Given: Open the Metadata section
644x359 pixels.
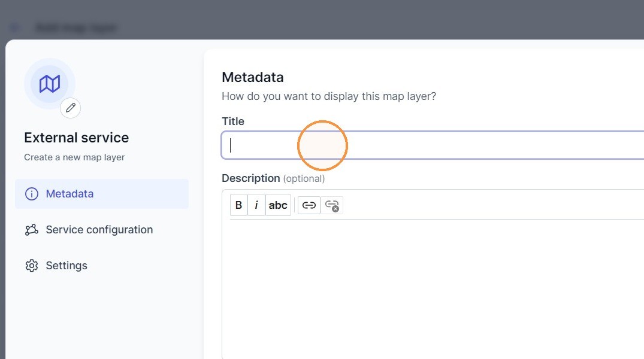Looking at the screenshot, I should click(102, 194).
